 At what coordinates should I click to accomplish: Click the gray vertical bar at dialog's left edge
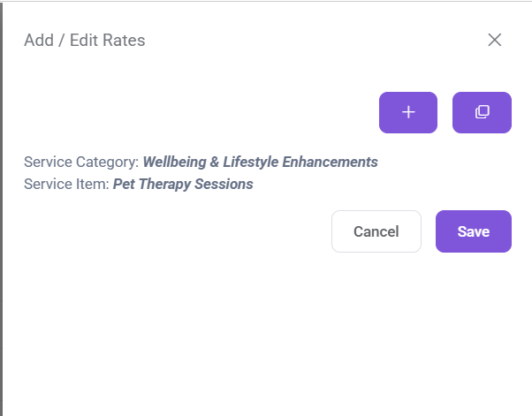click(x=2, y=208)
